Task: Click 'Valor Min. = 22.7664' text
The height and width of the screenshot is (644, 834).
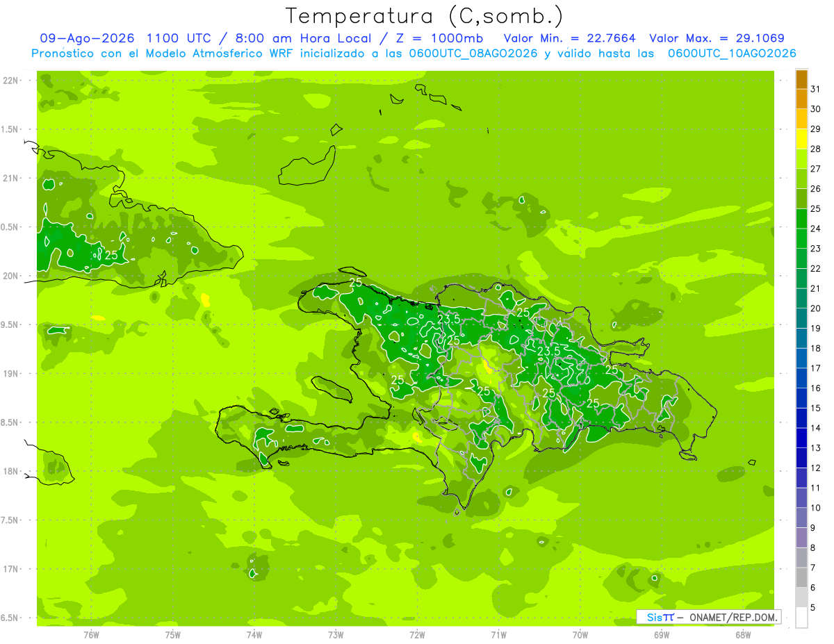Action: pyautogui.click(x=570, y=38)
